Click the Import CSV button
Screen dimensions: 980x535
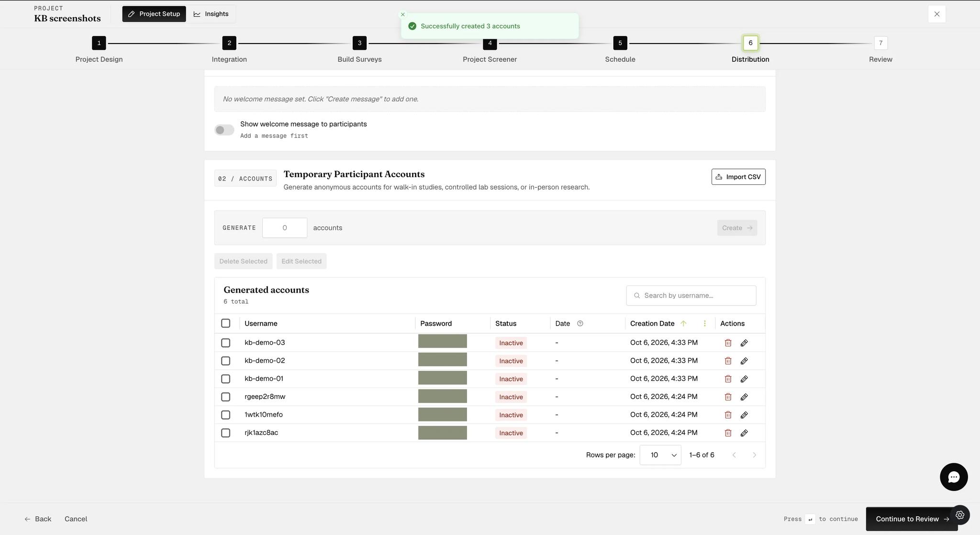point(738,177)
